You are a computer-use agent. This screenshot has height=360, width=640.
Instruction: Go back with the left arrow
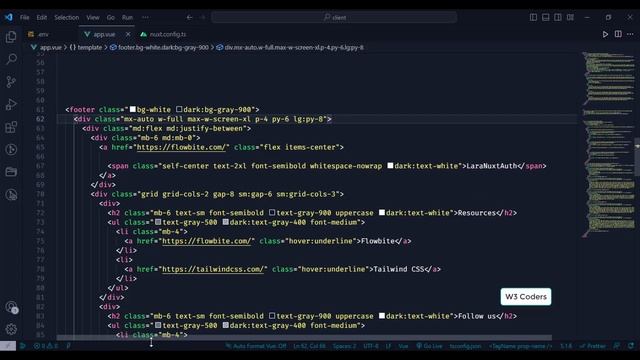pyautogui.click(x=189, y=18)
